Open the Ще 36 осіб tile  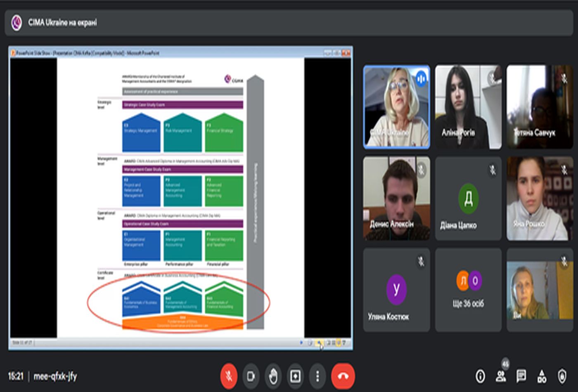click(x=468, y=290)
